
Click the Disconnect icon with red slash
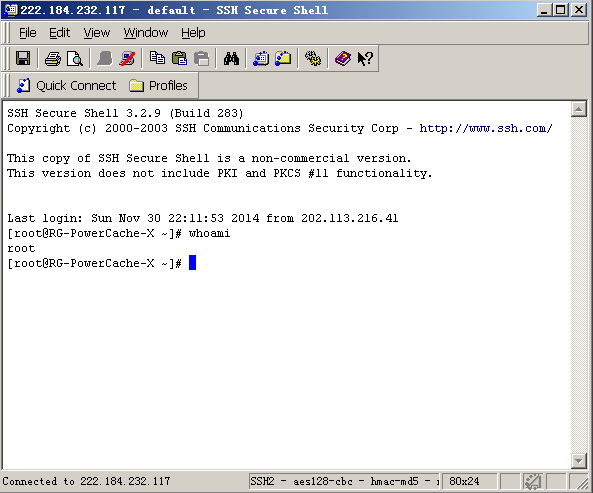coord(127,59)
